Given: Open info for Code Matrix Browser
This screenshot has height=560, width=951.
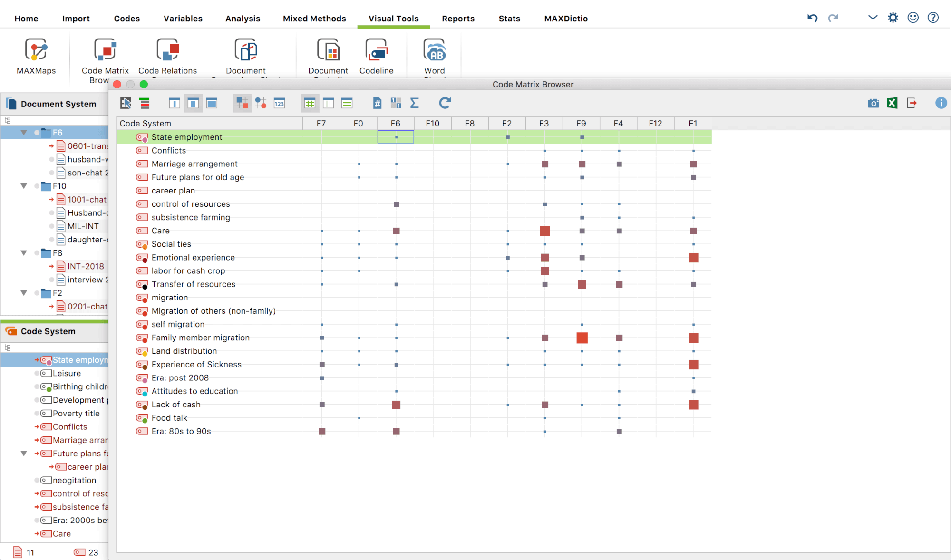Looking at the screenshot, I should click(941, 103).
